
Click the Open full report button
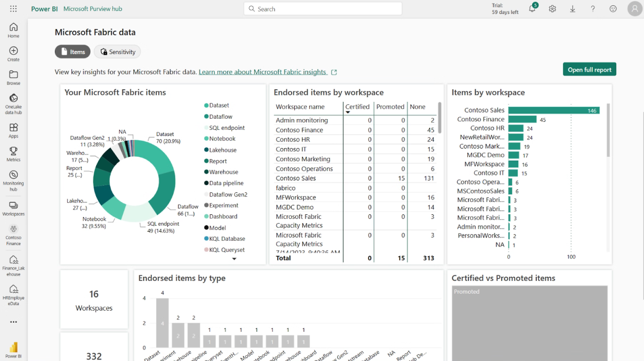pos(589,70)
